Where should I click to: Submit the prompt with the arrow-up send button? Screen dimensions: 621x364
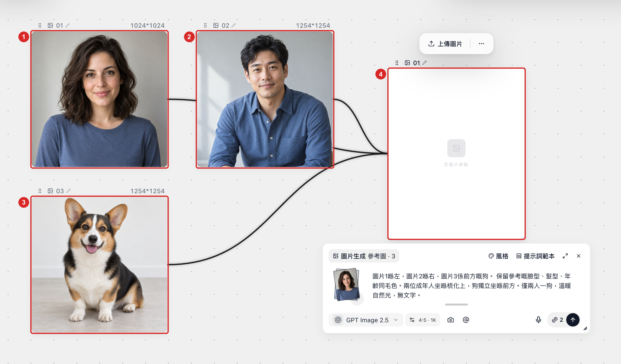[573, 320]
